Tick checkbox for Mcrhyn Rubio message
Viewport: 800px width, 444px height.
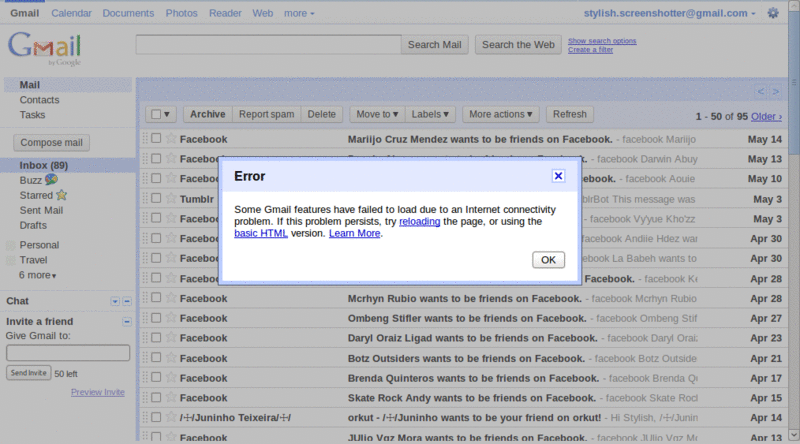click(156, 298)
